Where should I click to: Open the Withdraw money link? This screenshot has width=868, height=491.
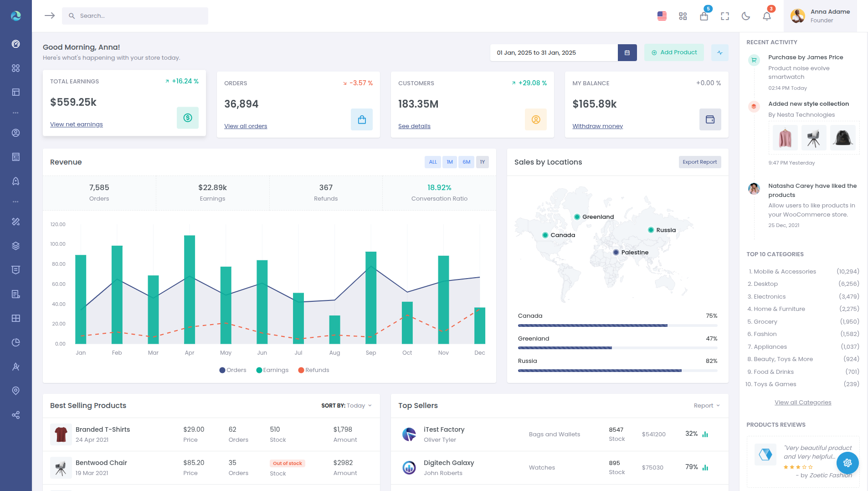coord(597,126)
